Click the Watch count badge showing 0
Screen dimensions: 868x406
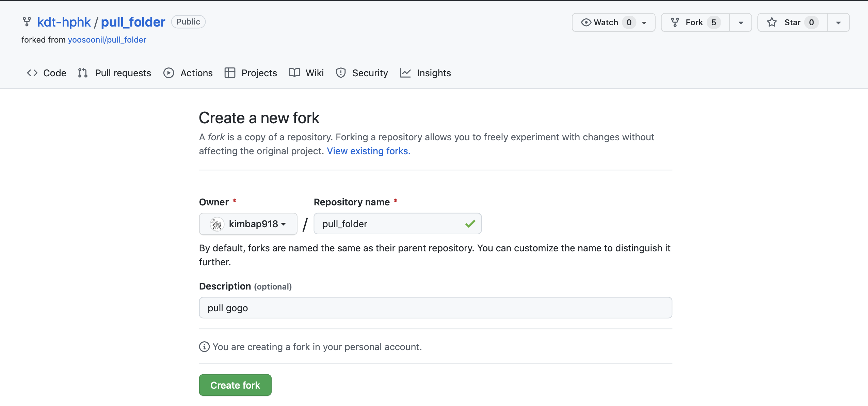pos(629,22)
